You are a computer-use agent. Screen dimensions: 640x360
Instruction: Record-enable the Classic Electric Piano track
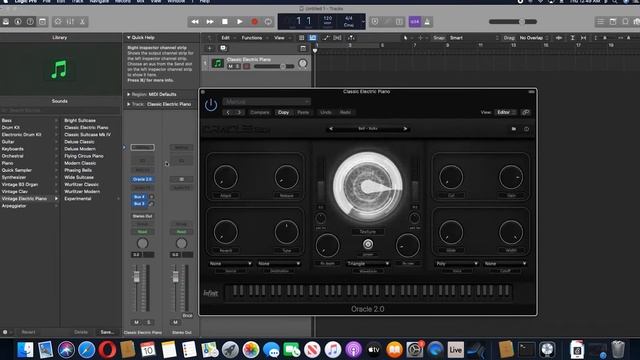tap(247, 66)
